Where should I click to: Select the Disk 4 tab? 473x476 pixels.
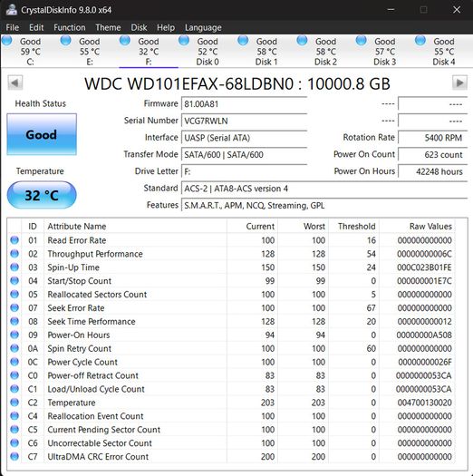(x=444, y=52)
